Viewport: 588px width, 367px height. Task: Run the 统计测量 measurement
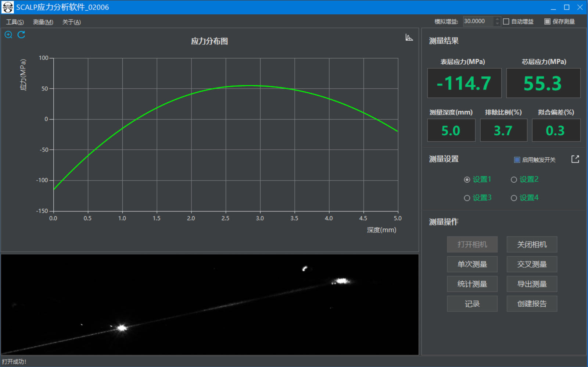click(x=472, y=284)
